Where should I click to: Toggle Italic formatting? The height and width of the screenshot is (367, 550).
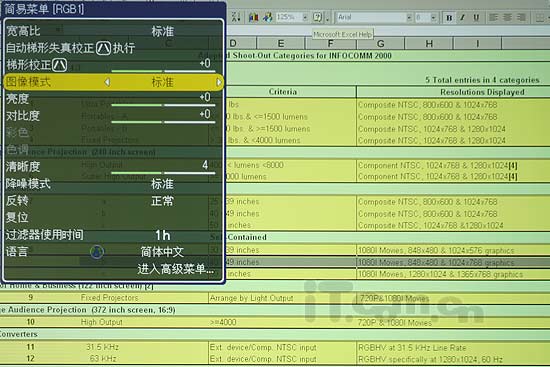463,18
